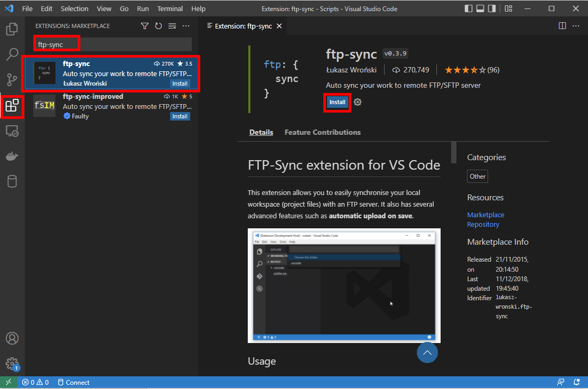Switch to Feature Contributions tab
Image resolution: width=588 pixels, height=389 pixels.
point(322,132)
